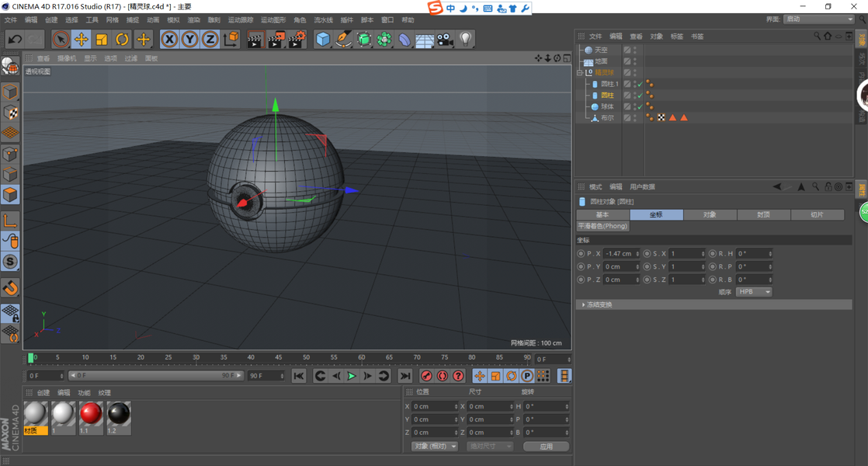Open the 渲染 menu in menu bar

[x=194, y=20]
